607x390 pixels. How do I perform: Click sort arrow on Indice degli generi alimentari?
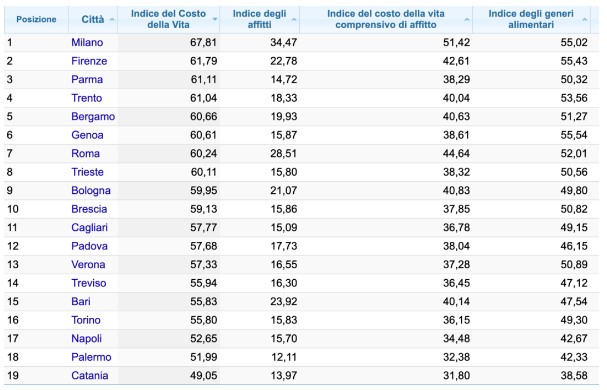click(x=585, y=19)
